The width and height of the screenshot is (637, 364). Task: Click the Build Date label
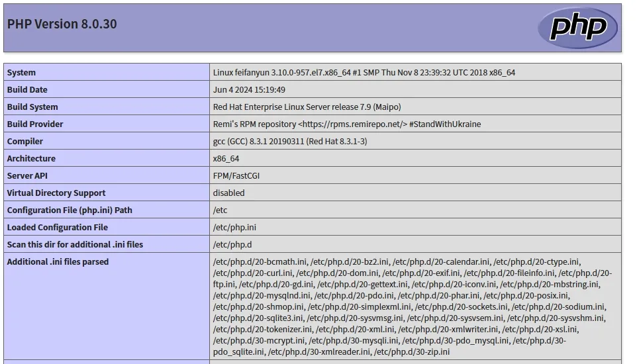pos(26,89)
